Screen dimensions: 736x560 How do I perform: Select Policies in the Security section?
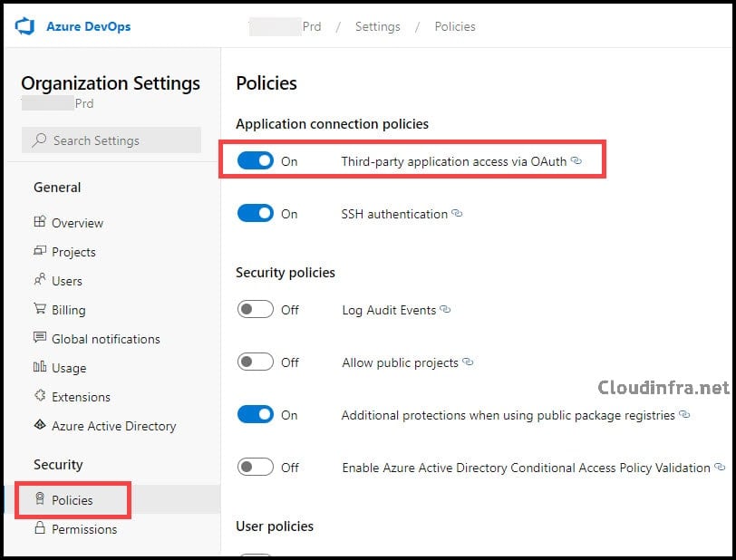click(73, 500)
